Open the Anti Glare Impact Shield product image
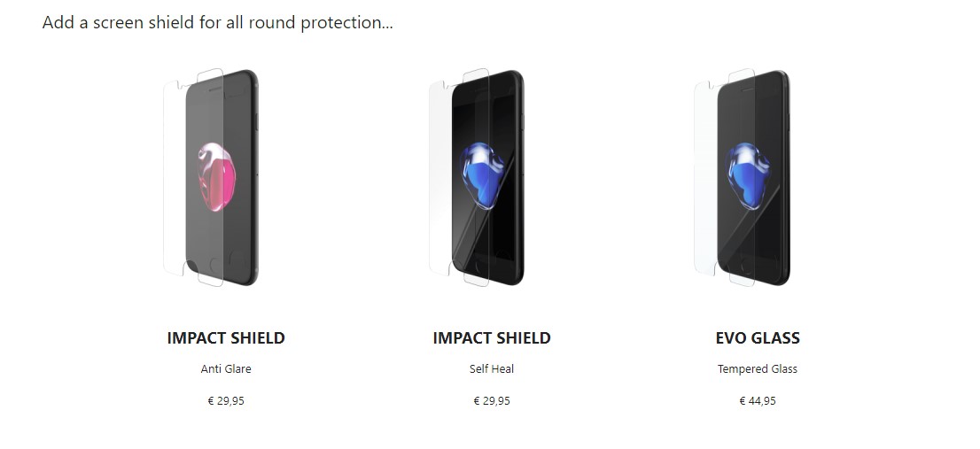Image resolution: width=980 pixels, height=449 pixels. click(211, 177)
